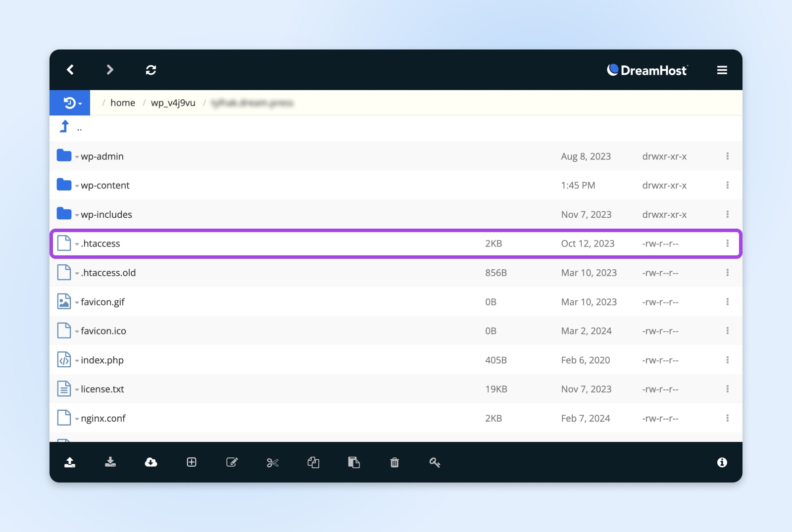Open options menu for .htaccess file
This screenshot has width=792, height=532.
click(x=727, y=243)
